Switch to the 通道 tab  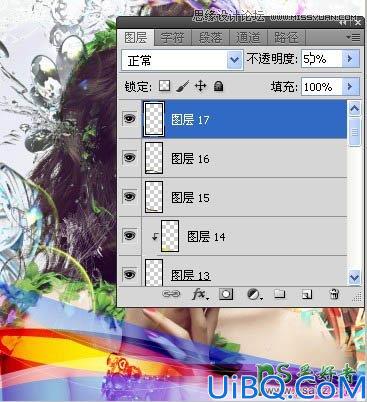[248, 37]
